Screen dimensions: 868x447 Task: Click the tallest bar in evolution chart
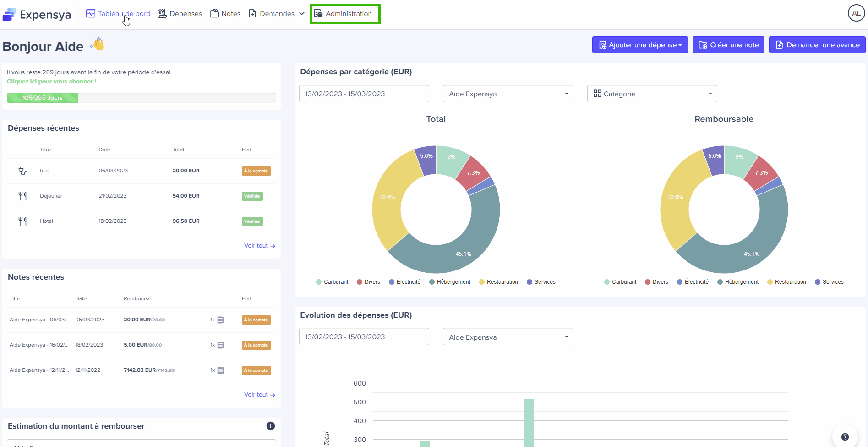(529, 423)
